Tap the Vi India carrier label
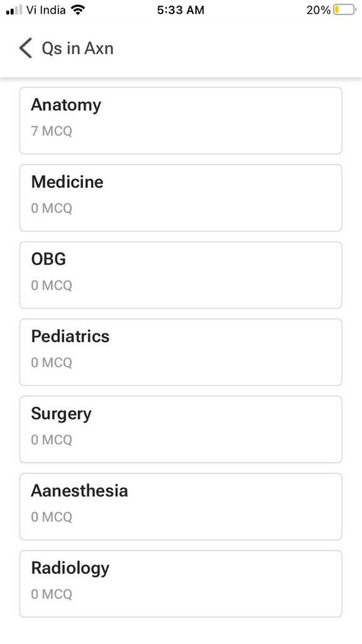Image resolution: width=362 pixels, height=644 pixels. pyautogui.click(x=46, y=10)
